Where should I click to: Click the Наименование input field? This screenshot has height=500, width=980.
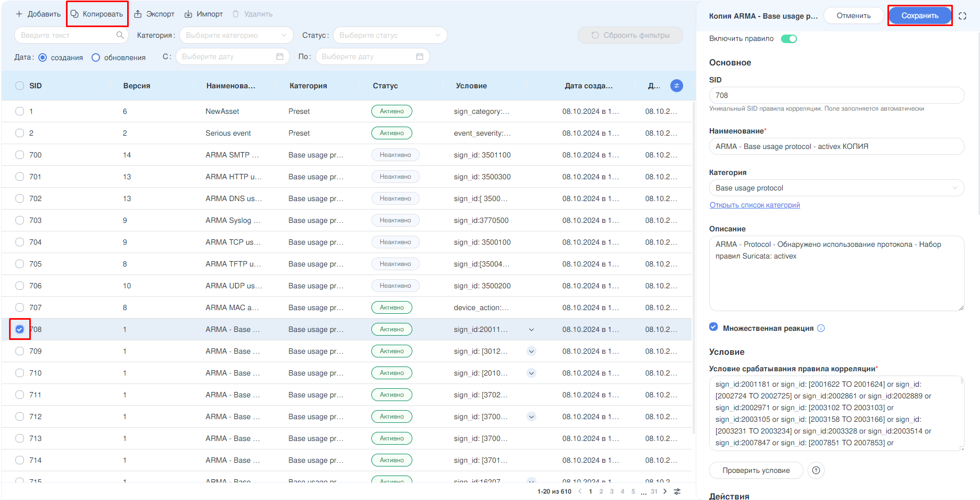click(x=836, y=146)
